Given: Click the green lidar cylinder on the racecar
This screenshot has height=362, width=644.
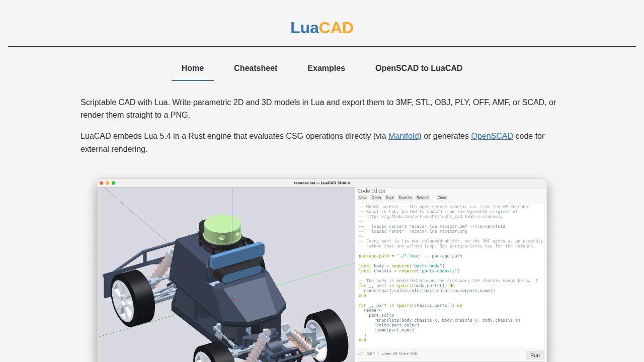Looking at the screenshot, I should pyautogui.click(x=222, y=229).
